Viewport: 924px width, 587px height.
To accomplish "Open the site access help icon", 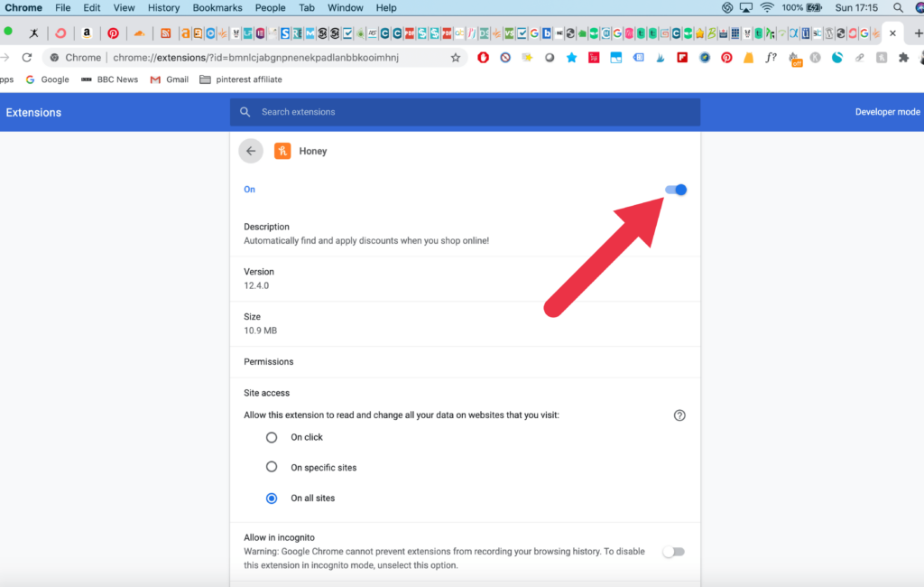I will (x=679, y=415).
